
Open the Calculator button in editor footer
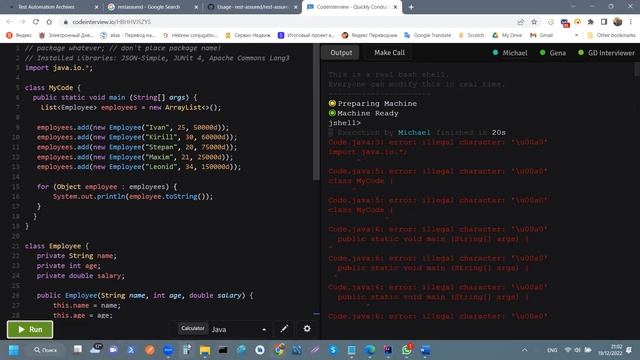pos(193,328)
